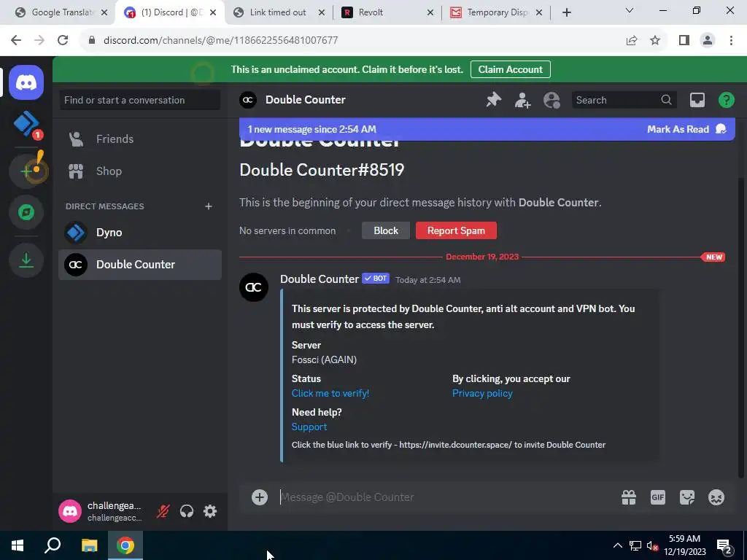Image resolution: width=747 pixels, height=560 pixels.
Task: Open the Dyno server icon in sidebar
Action: click(x=26, y=124)
